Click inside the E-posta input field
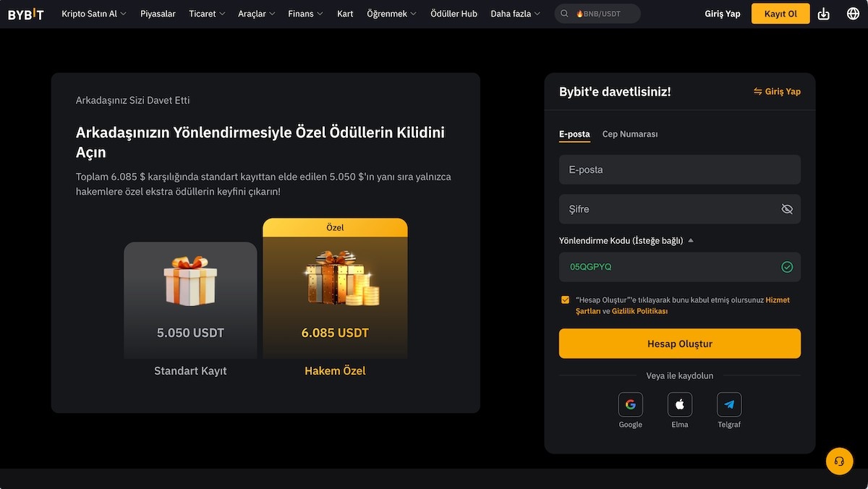868x489 pixels. coord(679,169)
